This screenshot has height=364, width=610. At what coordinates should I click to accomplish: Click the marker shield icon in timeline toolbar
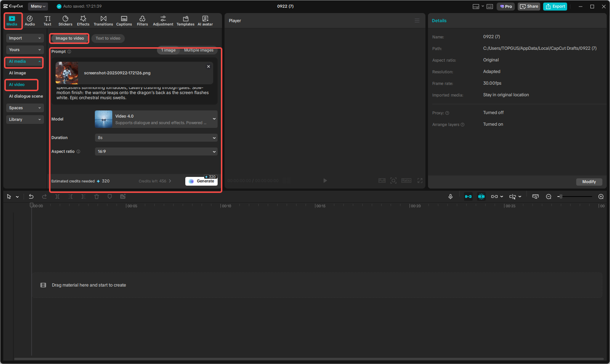(x=110, y=197)
